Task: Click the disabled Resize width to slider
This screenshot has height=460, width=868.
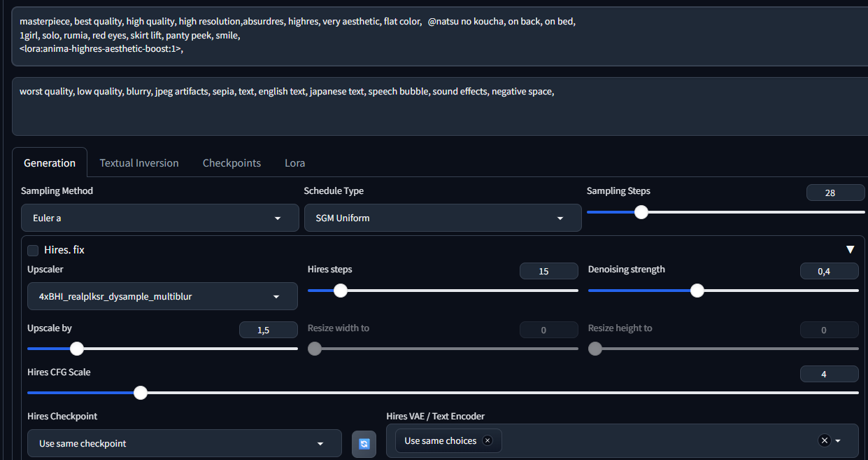Action: click(443, 349)
